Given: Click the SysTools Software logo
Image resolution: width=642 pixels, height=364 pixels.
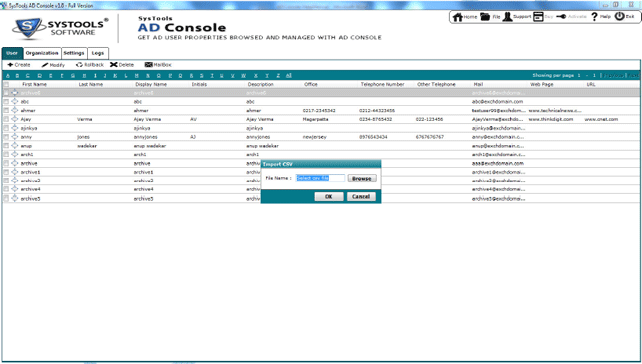Looking at the screenshot, I should click(60, 28).
